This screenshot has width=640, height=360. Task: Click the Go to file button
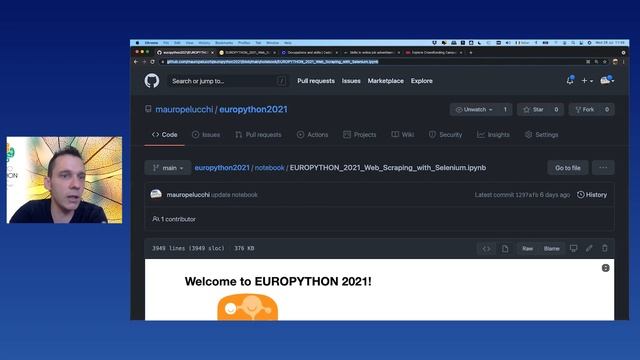coord(568,168)
